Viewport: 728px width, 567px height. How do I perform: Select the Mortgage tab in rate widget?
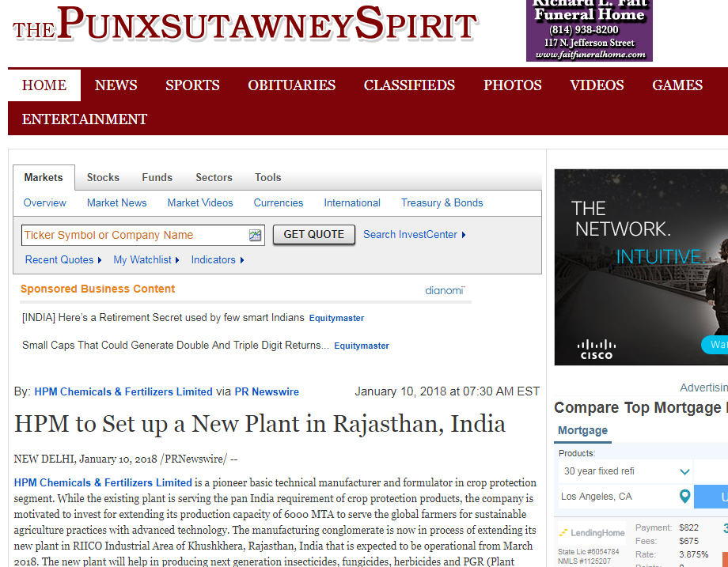tap(582, 430)
